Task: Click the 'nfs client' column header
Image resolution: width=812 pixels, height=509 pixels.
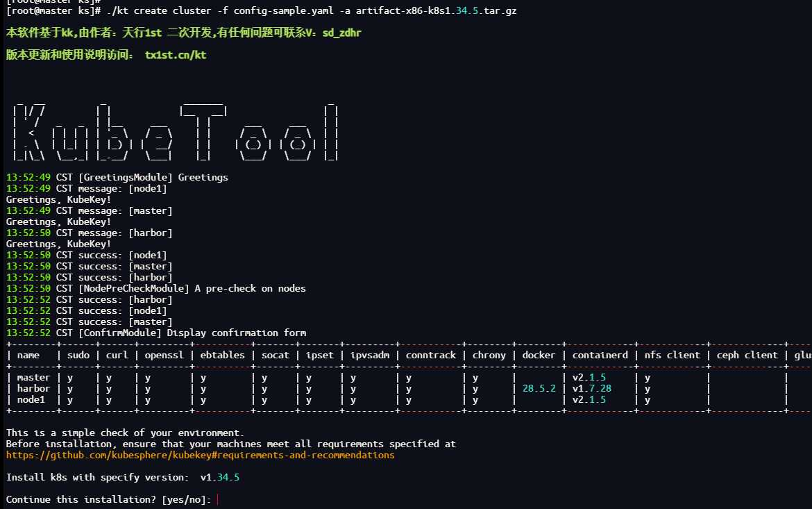Action: click(673, 355)
